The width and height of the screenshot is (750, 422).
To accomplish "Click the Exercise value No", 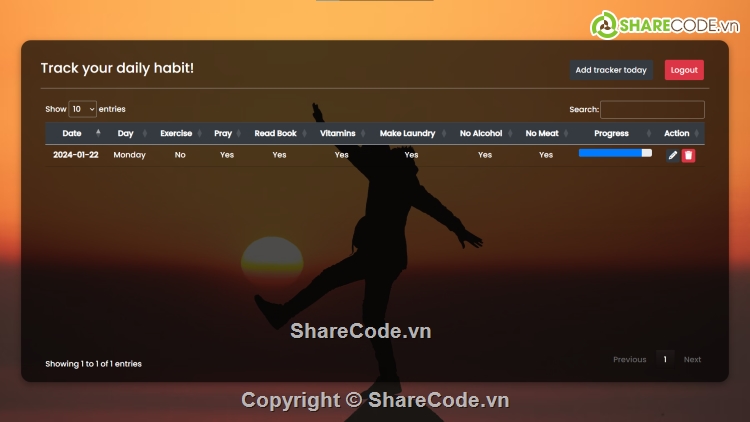I will (180, 155).
